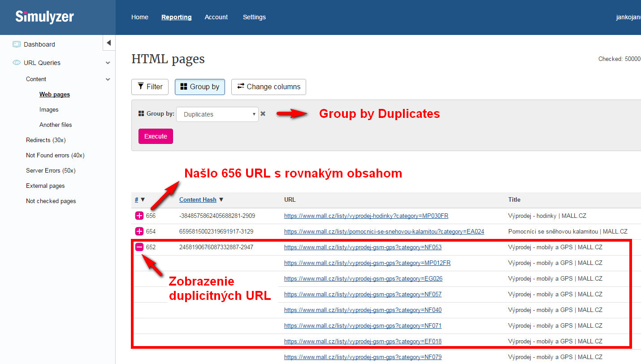Open the pomocnici-se-snehovou-kalamitou URL link
Viewport: 641px width, 364px height.
[x=384, y=231]
